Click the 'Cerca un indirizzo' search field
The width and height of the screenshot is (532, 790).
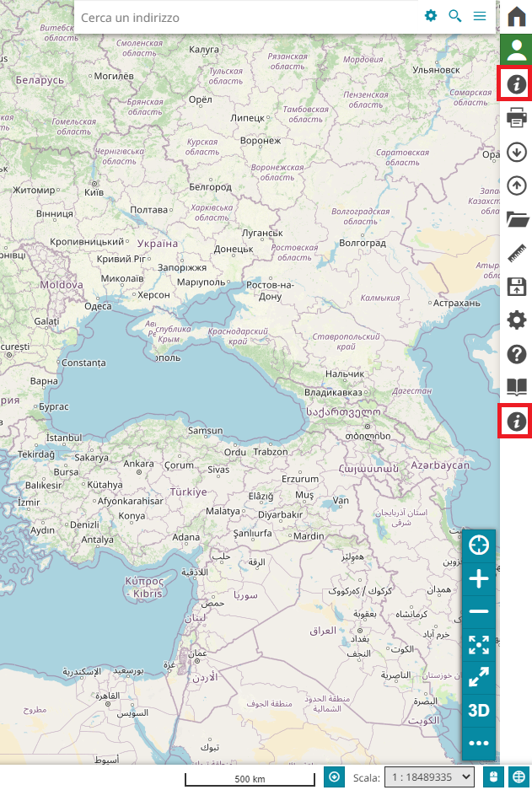click(x=247, y=18)
